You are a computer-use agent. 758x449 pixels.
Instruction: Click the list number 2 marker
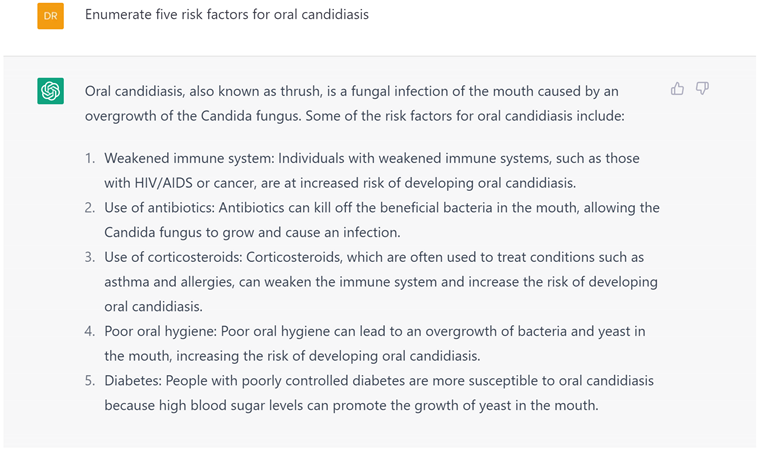click(x=90, y=208)
